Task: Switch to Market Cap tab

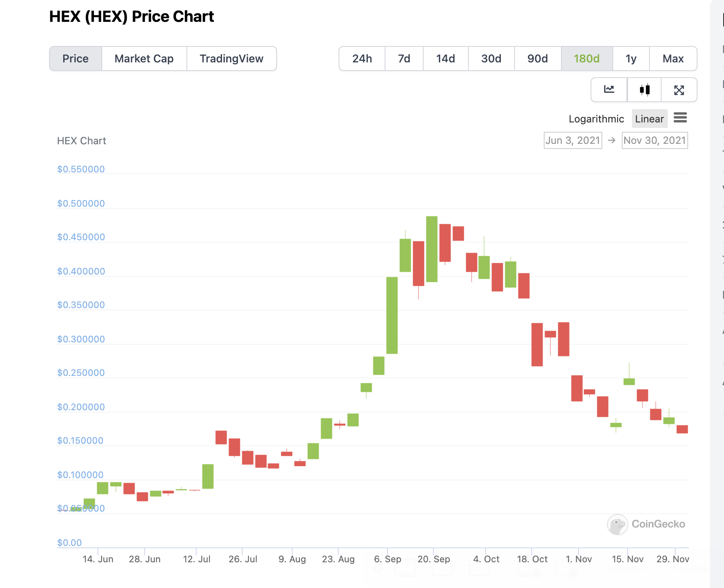Action: point(144,58)
